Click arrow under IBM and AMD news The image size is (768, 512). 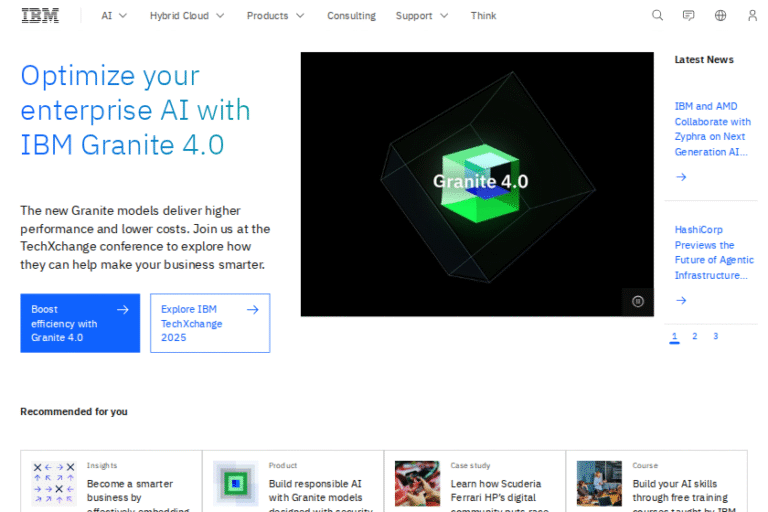(x=681, y=177)
